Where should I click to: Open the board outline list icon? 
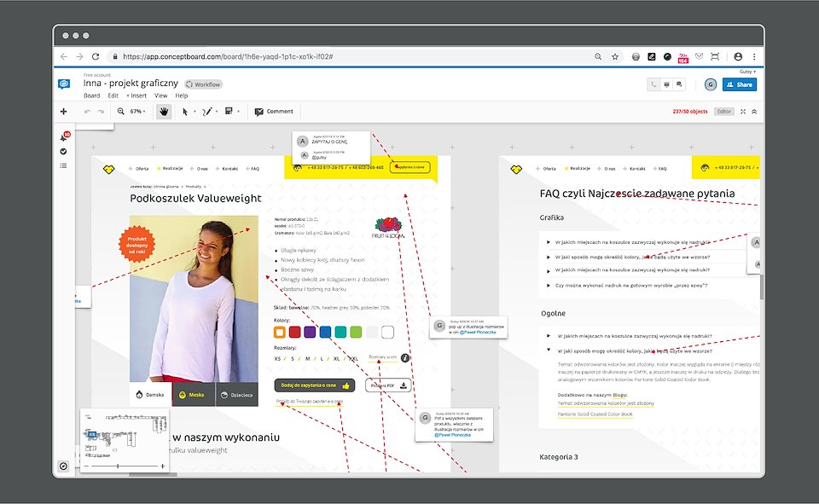pos(63,165)
